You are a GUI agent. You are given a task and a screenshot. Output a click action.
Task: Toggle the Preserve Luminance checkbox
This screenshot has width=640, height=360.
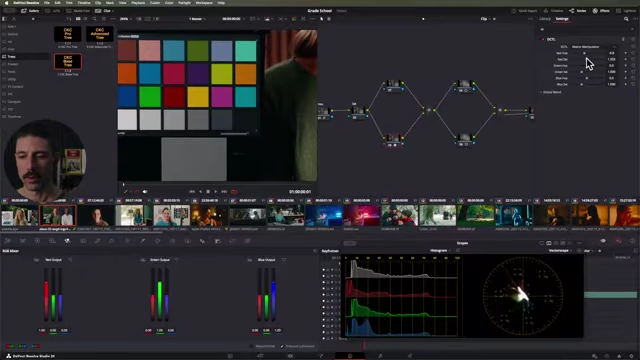click(282, 346)
